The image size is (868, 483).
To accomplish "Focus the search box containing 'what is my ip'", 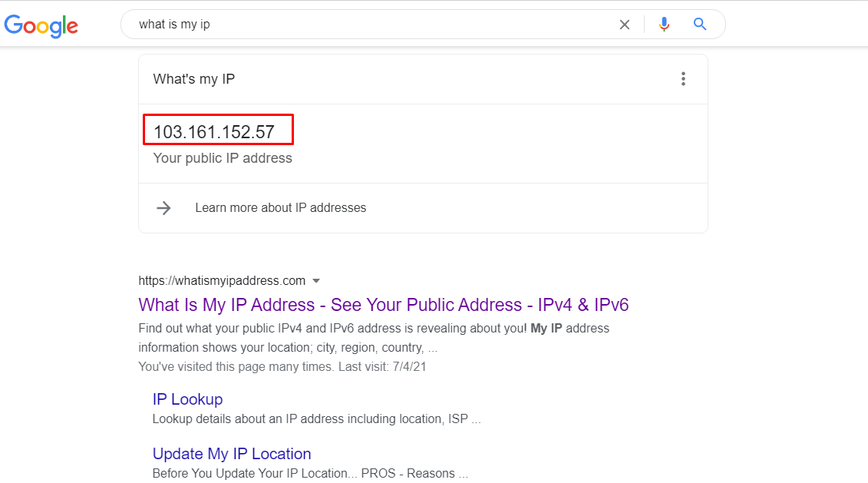I will [x=368, y=25].
